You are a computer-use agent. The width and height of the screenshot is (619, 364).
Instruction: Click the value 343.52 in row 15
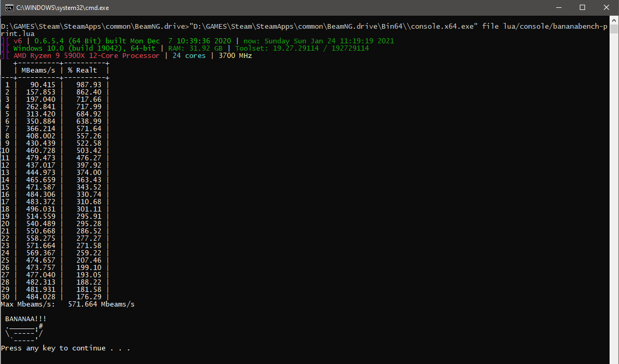(89, 187)
